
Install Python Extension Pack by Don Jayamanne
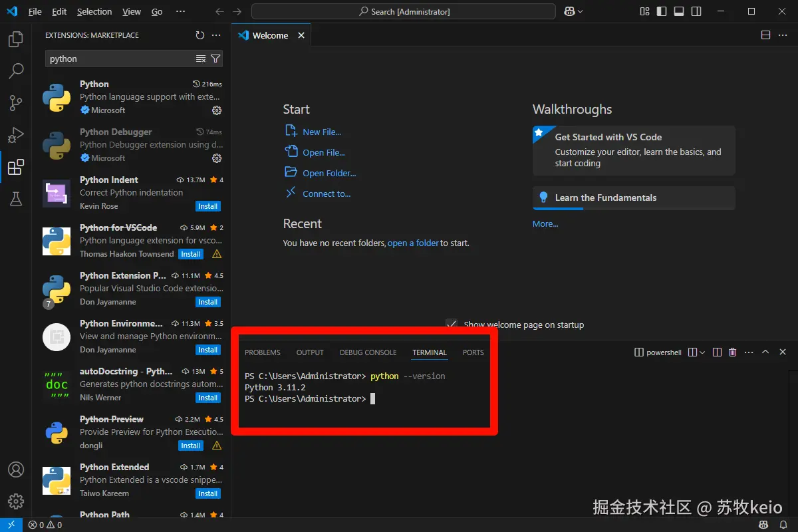(207, 302)
